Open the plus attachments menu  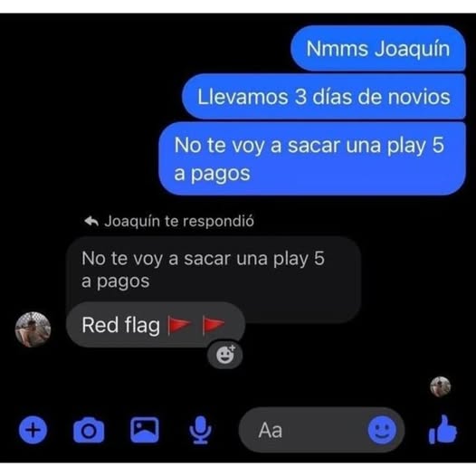tap(33, 430)
